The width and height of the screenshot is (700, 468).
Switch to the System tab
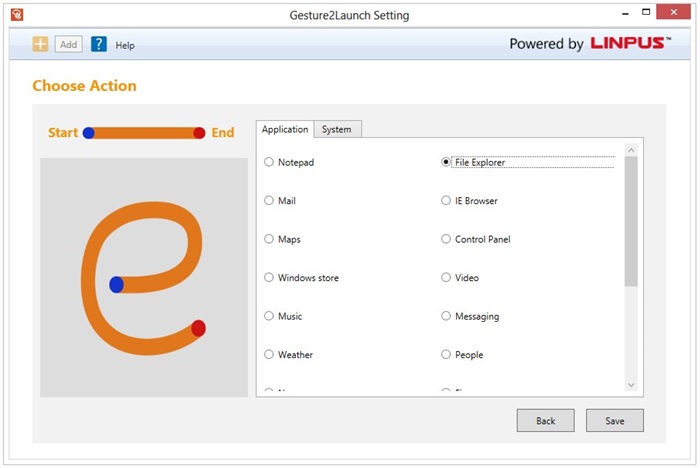tap(337, 130)
